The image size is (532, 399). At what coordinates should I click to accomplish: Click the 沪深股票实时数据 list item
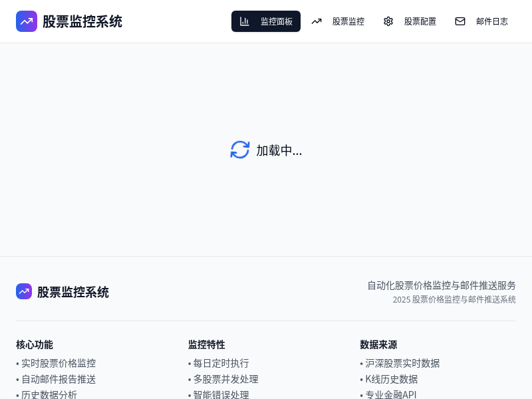[400, 363]
